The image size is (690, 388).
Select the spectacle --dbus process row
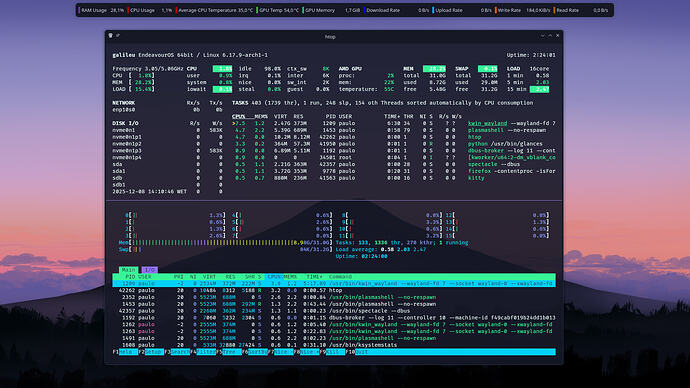tap(334, 311)
